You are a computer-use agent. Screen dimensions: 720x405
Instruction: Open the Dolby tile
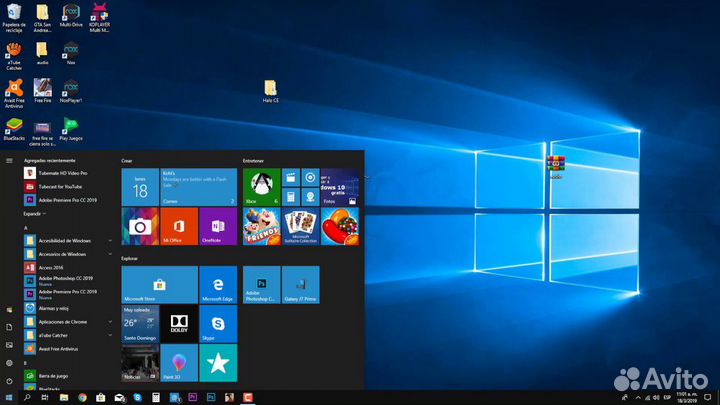[179, 324]
